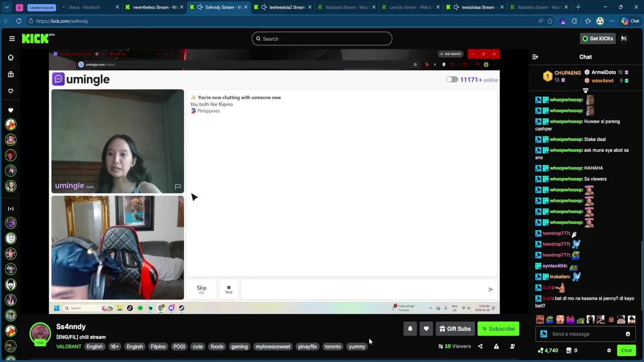Image resolution: width=644 pixels, height=362 pixels.
Task: Open the browser three-dots settings menu
Action: [612, 21]
